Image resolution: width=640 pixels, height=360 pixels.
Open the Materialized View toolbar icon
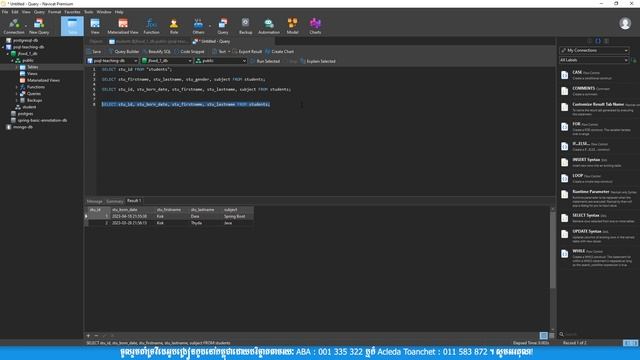(x=123, y=26)
